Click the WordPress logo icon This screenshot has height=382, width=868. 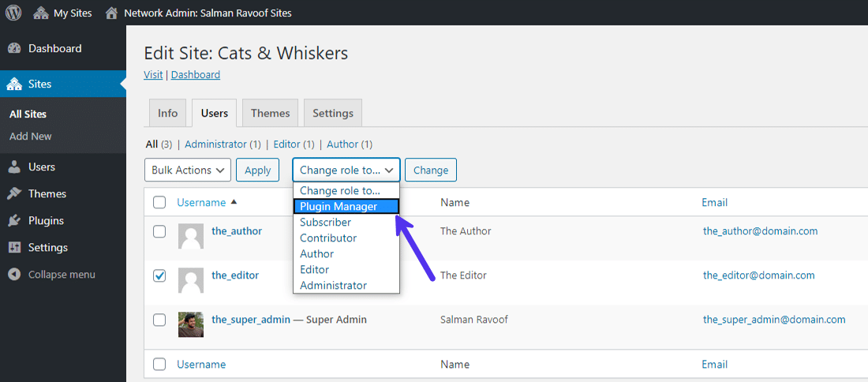(13, 13)
